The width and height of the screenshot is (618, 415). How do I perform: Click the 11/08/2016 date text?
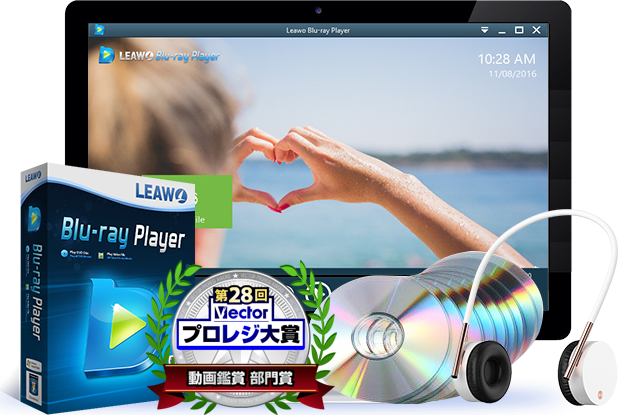click(512, 74)
